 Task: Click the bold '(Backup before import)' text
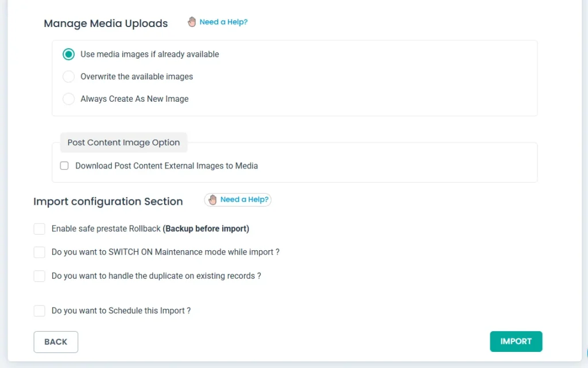206,229
